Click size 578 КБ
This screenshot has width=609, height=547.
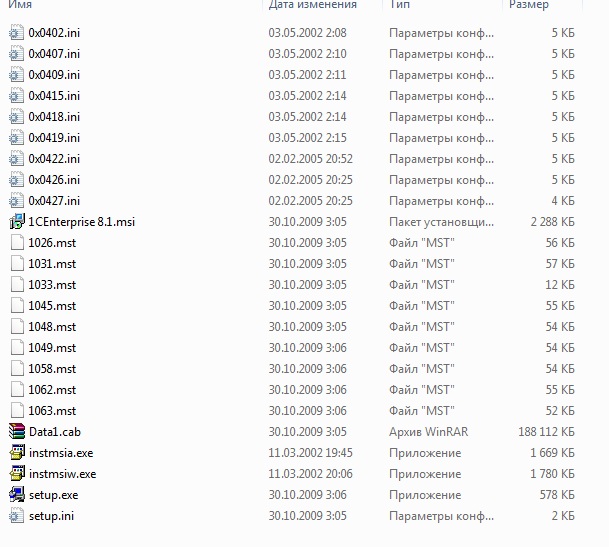coord(557,495)
